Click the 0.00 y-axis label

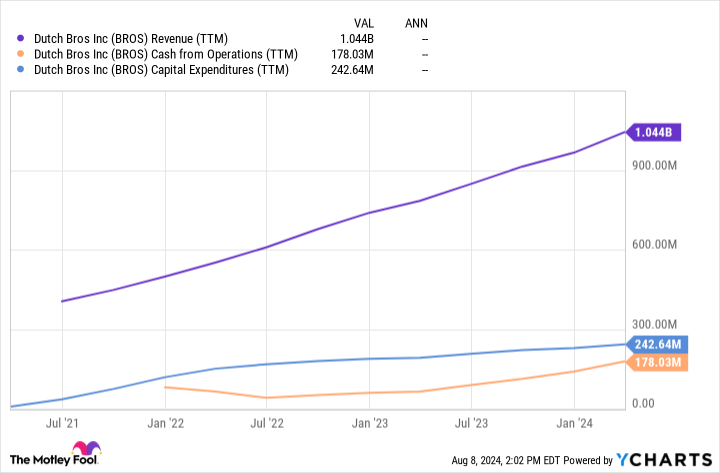click(x=643, y=404)
